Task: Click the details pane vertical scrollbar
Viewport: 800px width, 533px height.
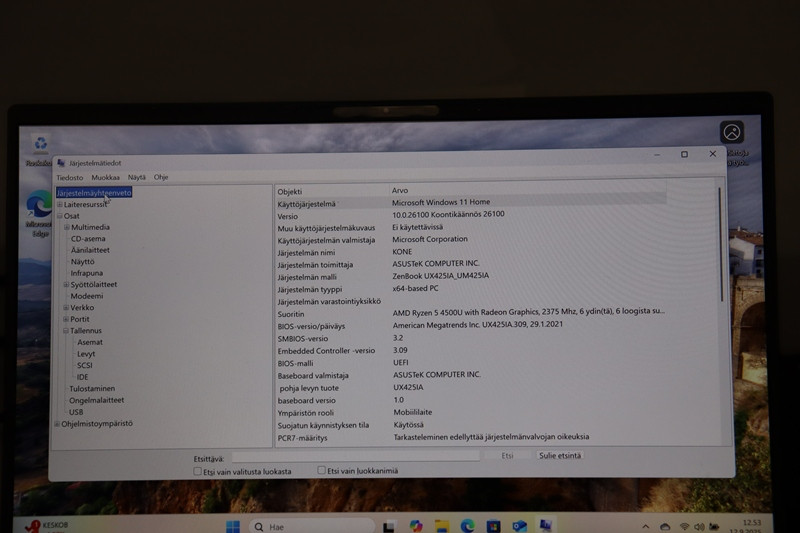Action: point(721,244)
